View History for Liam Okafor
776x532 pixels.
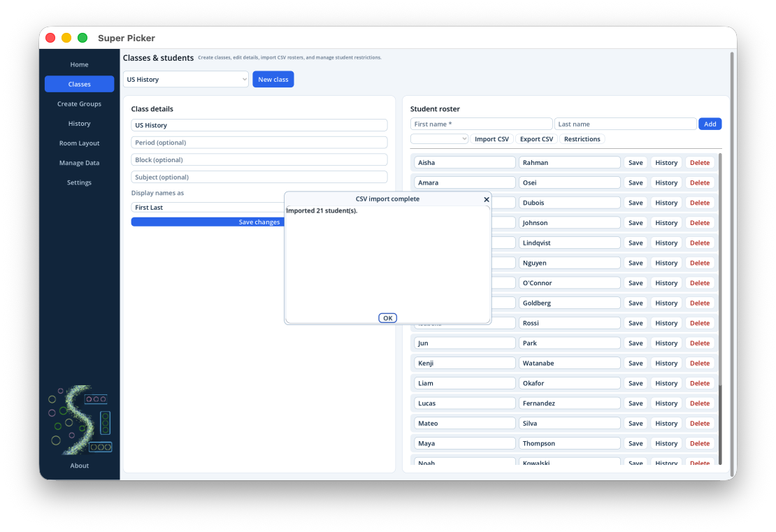(x=666, y=383)
